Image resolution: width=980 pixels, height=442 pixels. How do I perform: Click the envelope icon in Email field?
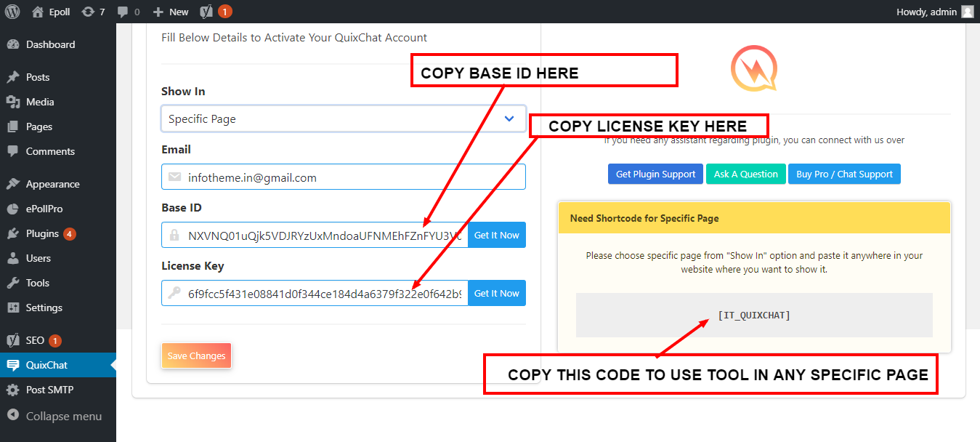pos(174,177)
